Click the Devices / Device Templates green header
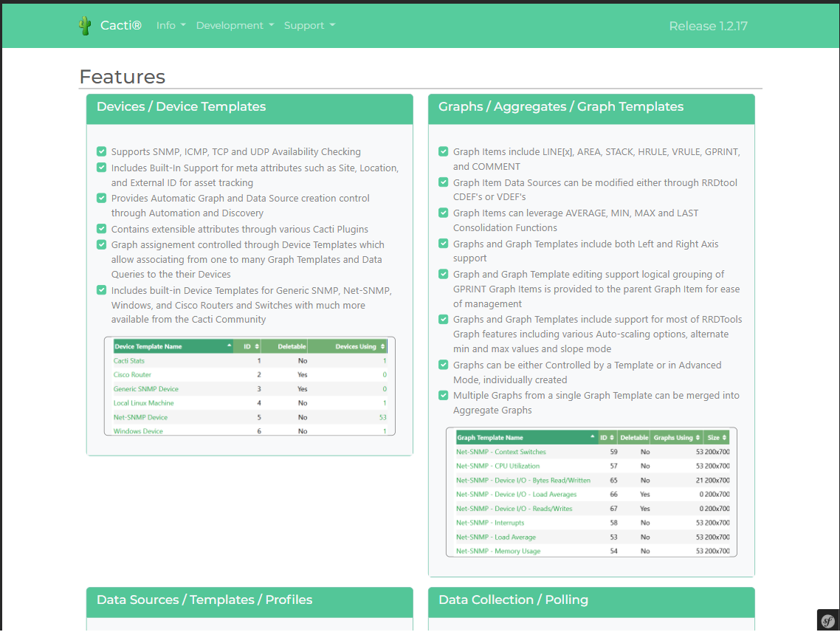The image size is (840, 632). click(x=249, y=107)
